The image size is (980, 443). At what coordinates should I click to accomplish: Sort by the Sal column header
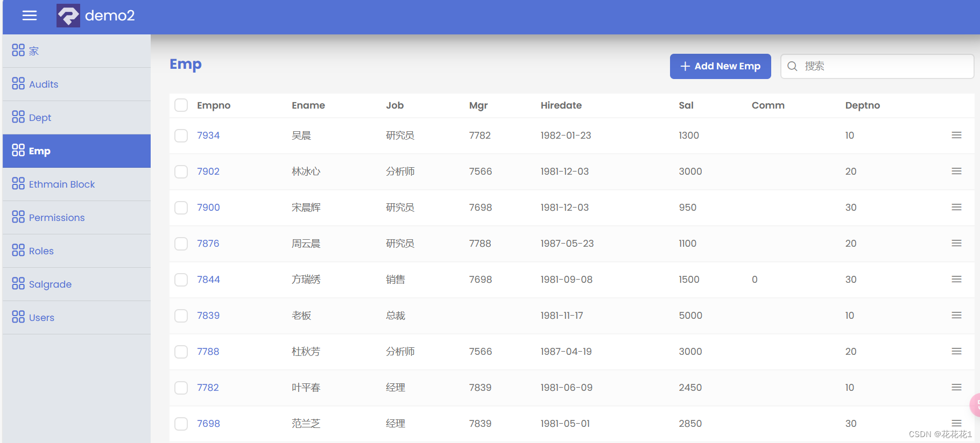click(686, 105)
